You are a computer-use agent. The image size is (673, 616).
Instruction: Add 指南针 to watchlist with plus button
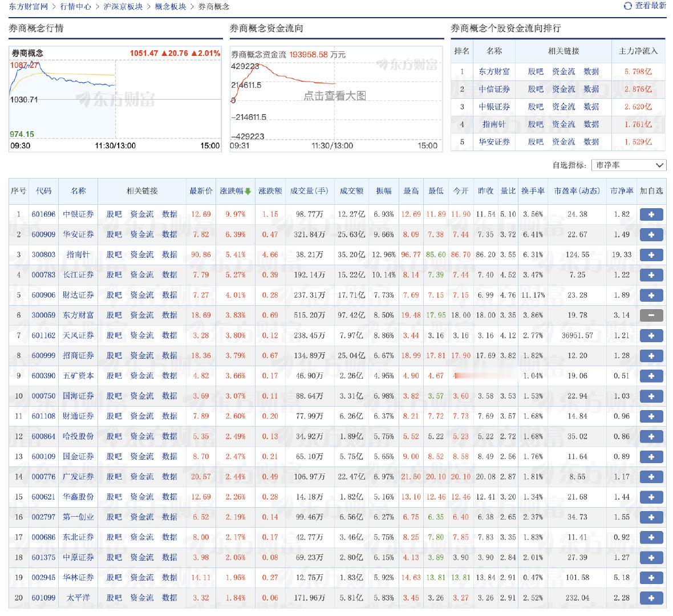click(x=651, y=254)
